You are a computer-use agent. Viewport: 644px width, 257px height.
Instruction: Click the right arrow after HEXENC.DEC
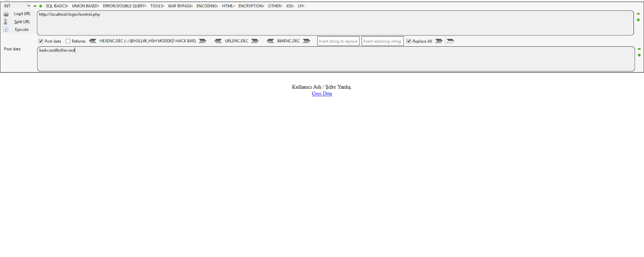202,41
